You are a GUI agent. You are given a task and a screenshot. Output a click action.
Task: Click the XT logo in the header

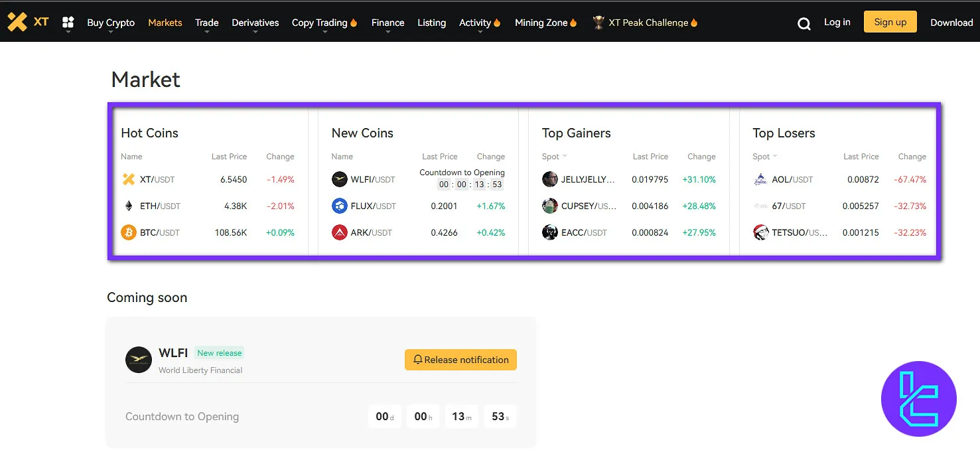tap(27, 22)
